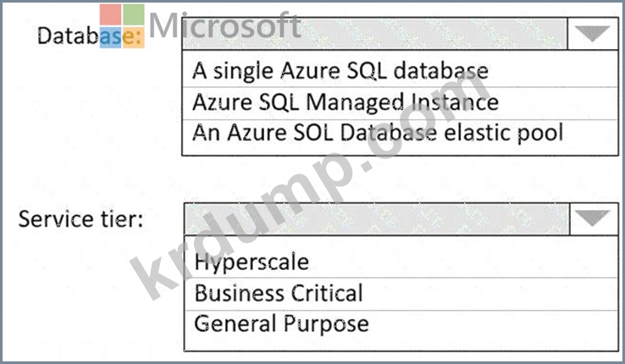Image resolution: width=625 pixels, height=364 pixels.
Task: Expand the Service tier dropdown arrow
Action: tap(594, 218)
